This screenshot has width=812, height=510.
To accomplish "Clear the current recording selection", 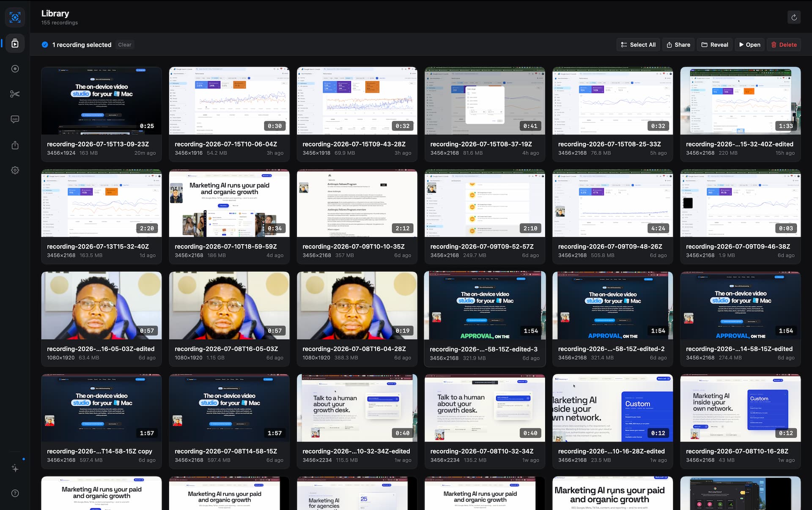I will [124, 45].
